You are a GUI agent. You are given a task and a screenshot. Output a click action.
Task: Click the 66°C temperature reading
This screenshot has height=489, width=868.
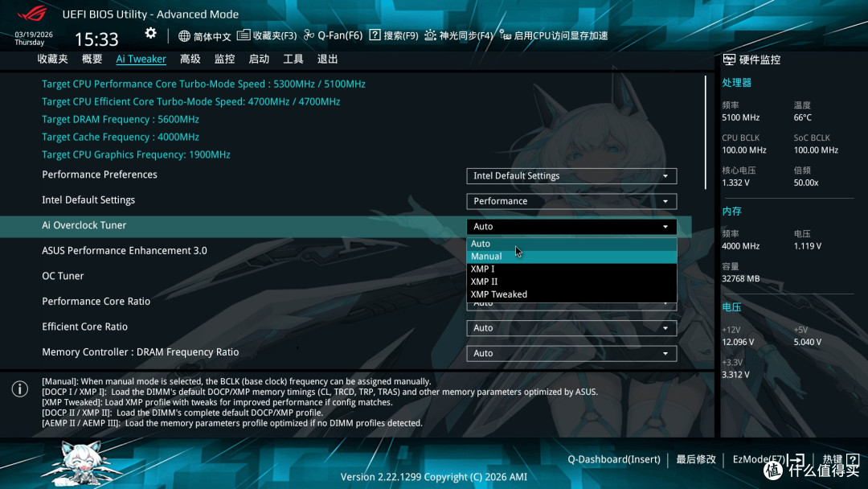(802, 117)
